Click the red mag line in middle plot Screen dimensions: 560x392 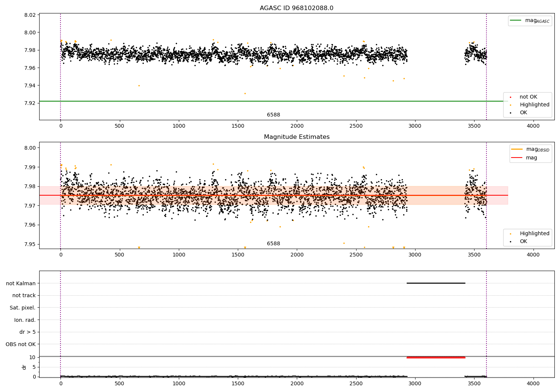[x=273, y=195]
